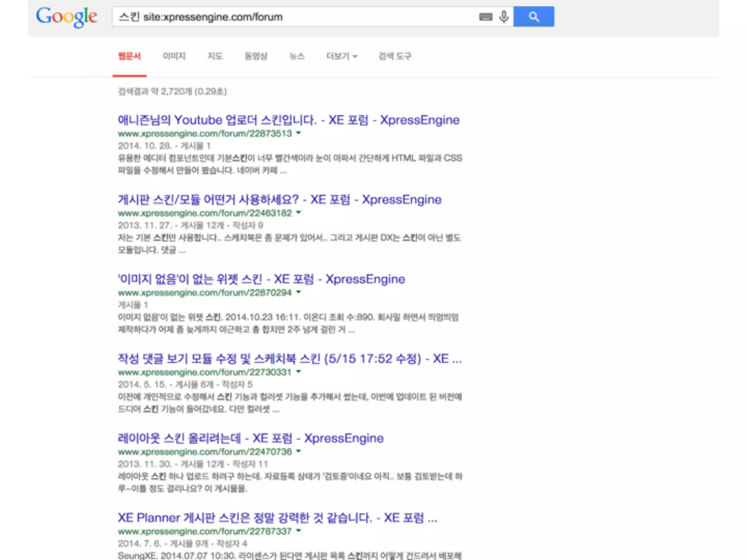Open the on-screen keyboard icon

[x=485, y=17]
